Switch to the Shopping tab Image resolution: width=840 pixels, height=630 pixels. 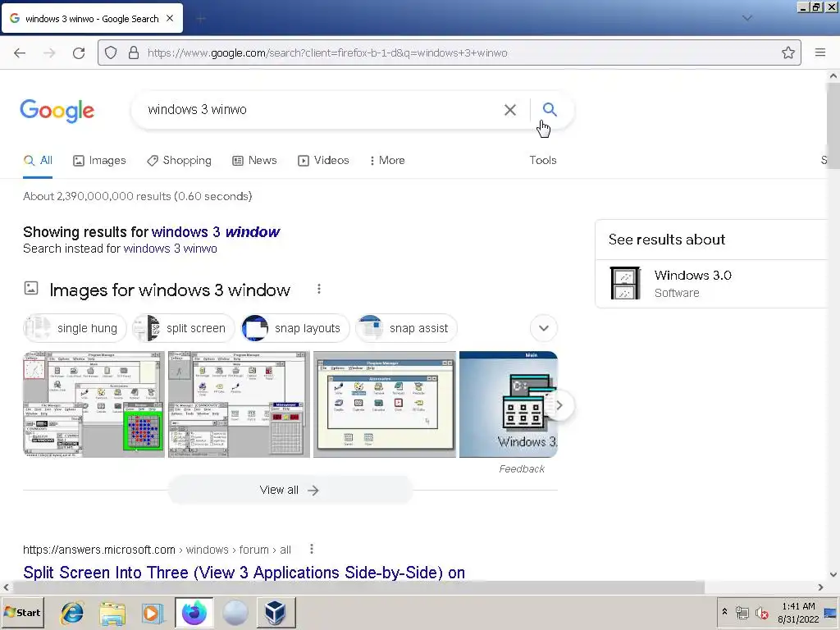(180, 160)
